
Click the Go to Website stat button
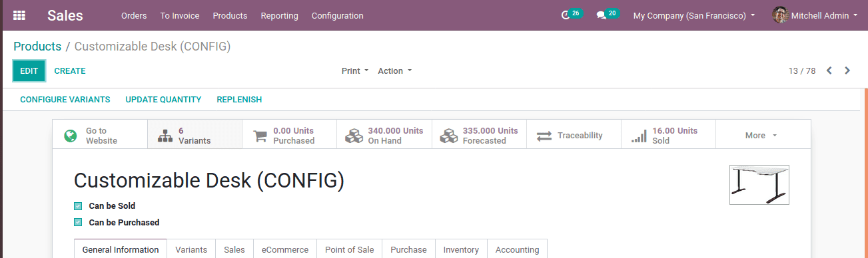tap(100, 135)
